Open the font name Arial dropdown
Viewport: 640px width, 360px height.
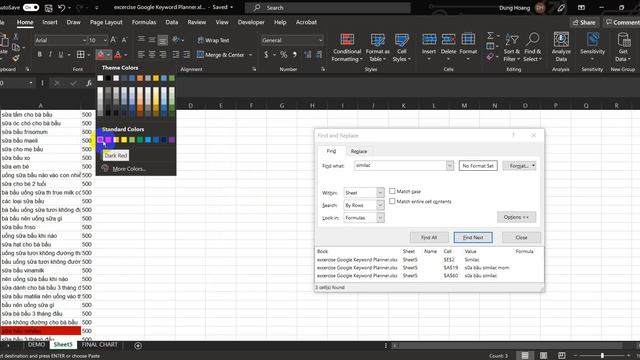coord(84,40)
